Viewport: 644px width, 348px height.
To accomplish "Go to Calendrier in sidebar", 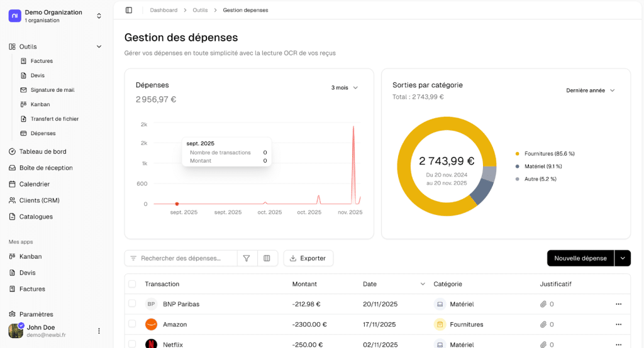I will click(x=34, y=184).
